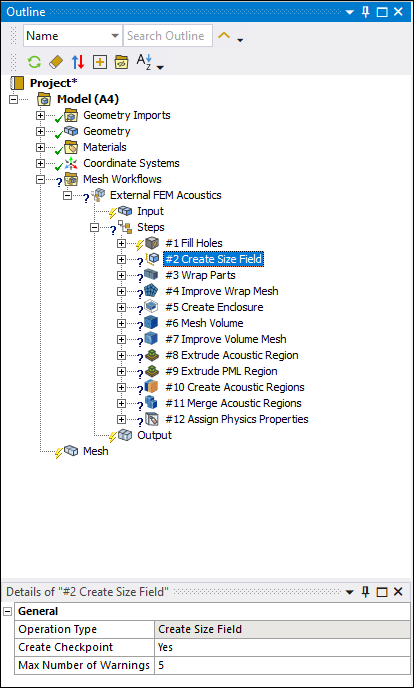Click the Coordinate Systems triad icon
This screenshot has width=414, height=688.
[x=71, y=164]
